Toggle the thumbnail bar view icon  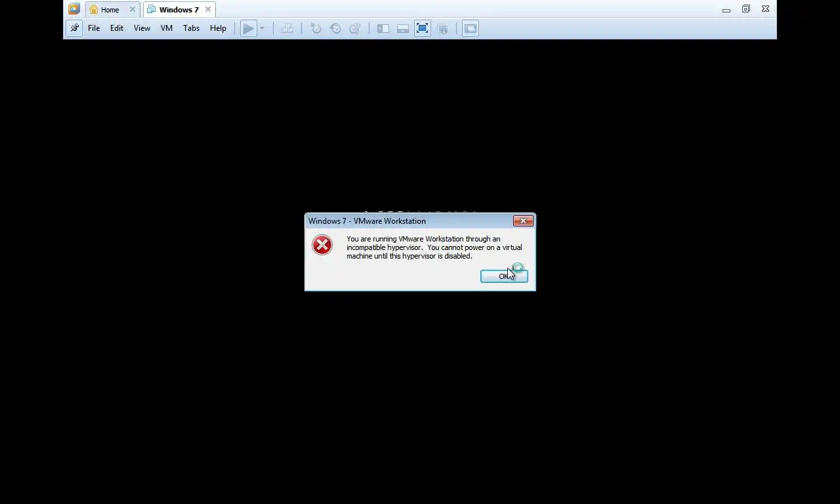coord(403,28)
